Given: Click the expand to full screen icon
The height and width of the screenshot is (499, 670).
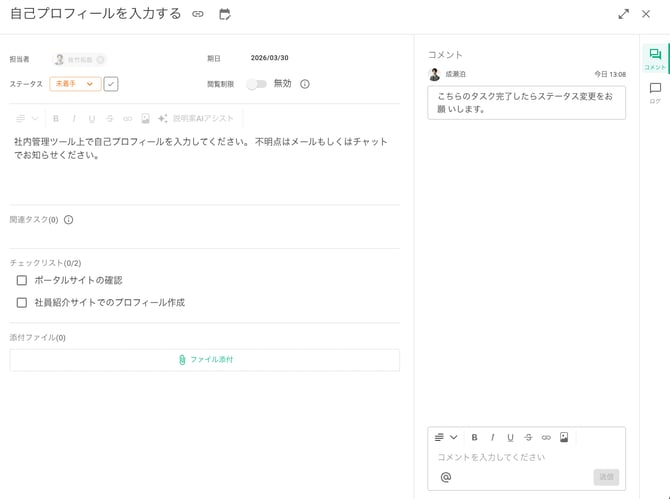Looking at the screenshot, I should (623, 14).
